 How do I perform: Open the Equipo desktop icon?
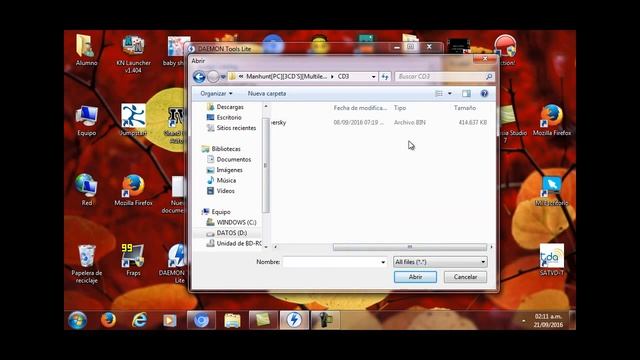pyautogui.click(x=87, y=120)
